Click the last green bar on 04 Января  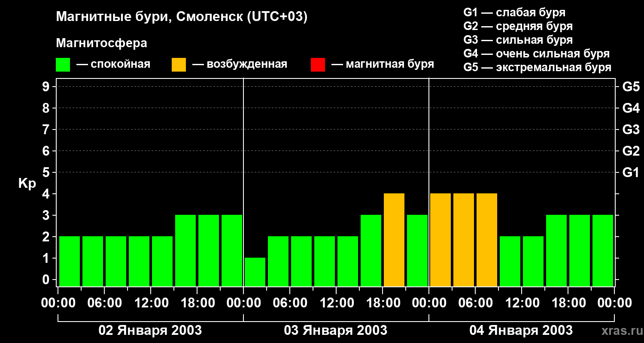[x=603, y=250]
